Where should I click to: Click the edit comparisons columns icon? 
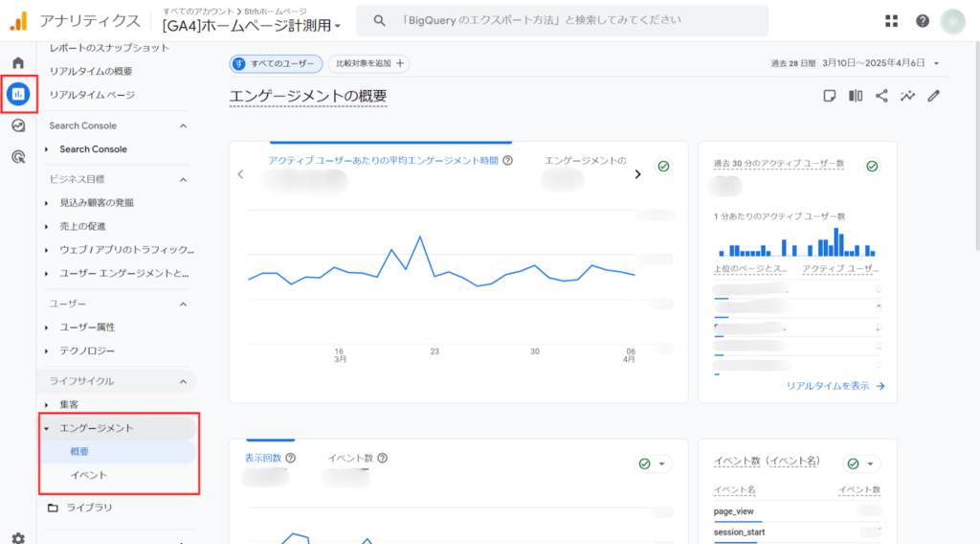click(x=856, y=96)
